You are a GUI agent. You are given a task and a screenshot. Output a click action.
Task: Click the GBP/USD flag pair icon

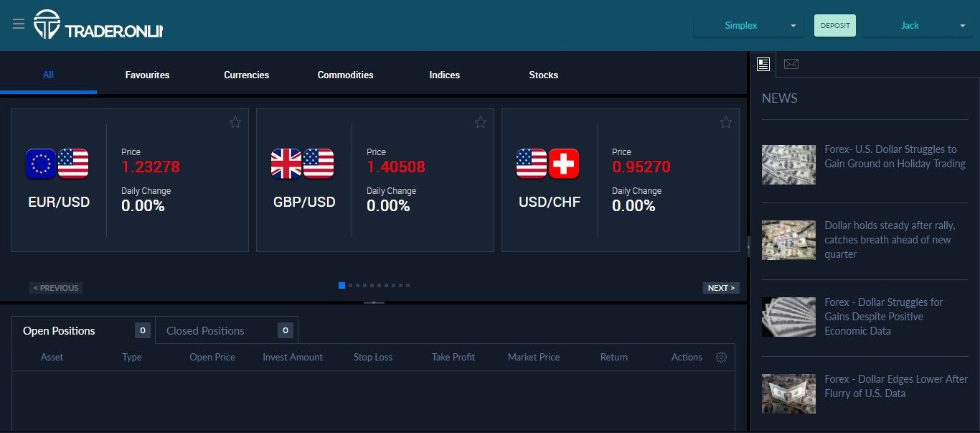303,164
